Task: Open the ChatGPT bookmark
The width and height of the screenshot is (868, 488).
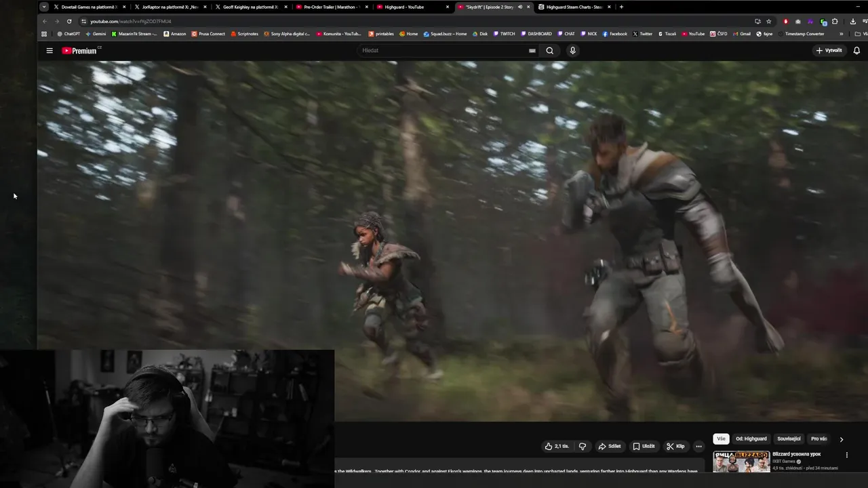Action: click(x=68, y=34)
